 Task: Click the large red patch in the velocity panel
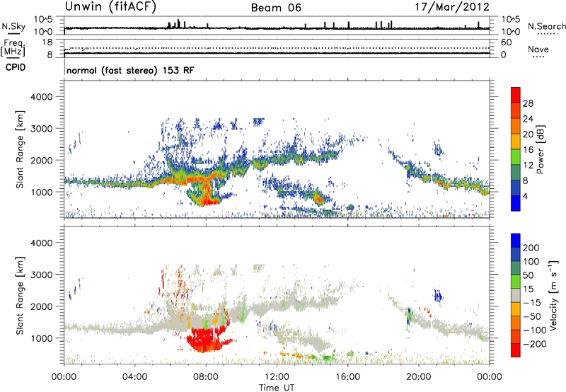coord(206,340)
